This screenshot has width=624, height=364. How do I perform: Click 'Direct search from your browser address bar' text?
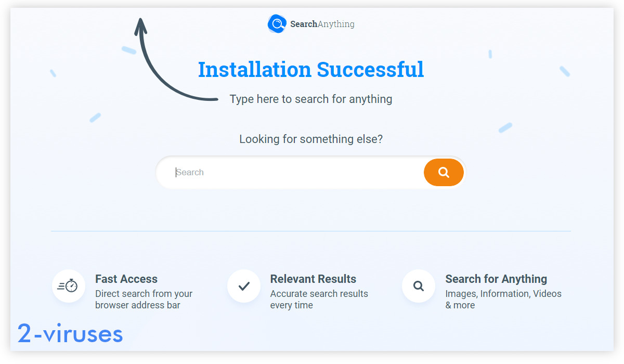tap(144, 300)
